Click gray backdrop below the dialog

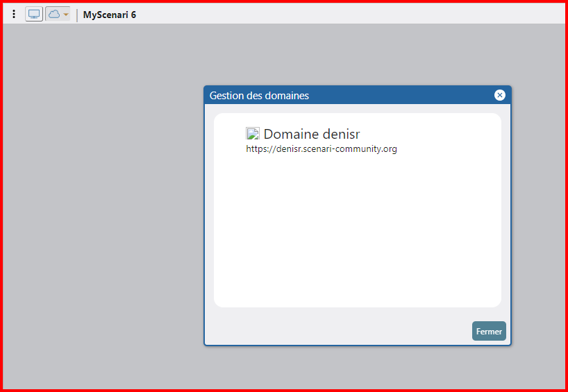(x=357, y=368)
